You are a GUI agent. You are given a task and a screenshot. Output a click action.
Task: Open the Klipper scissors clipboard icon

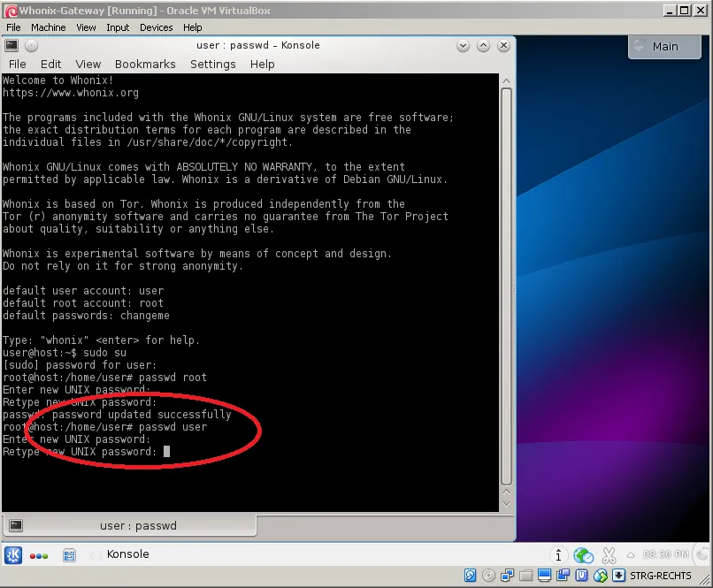click(x=609, y=554)
